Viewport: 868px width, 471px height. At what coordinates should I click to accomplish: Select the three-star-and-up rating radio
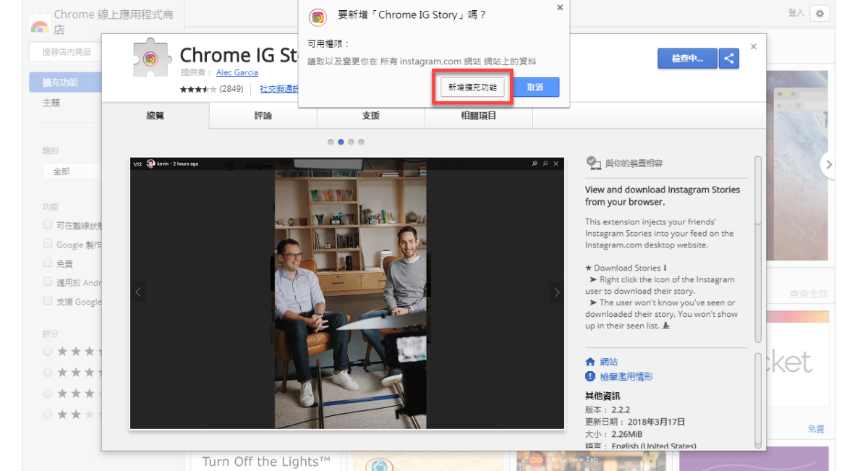click(48, 393)
